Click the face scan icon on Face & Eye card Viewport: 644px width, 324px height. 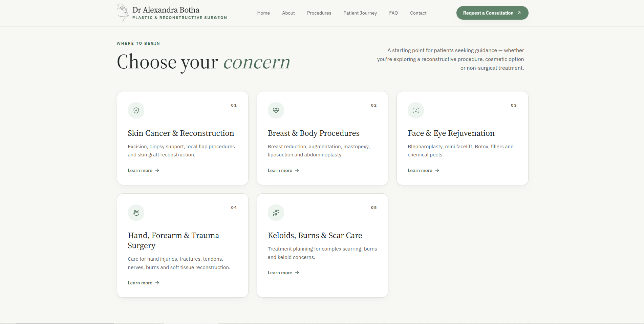[416, 110]
